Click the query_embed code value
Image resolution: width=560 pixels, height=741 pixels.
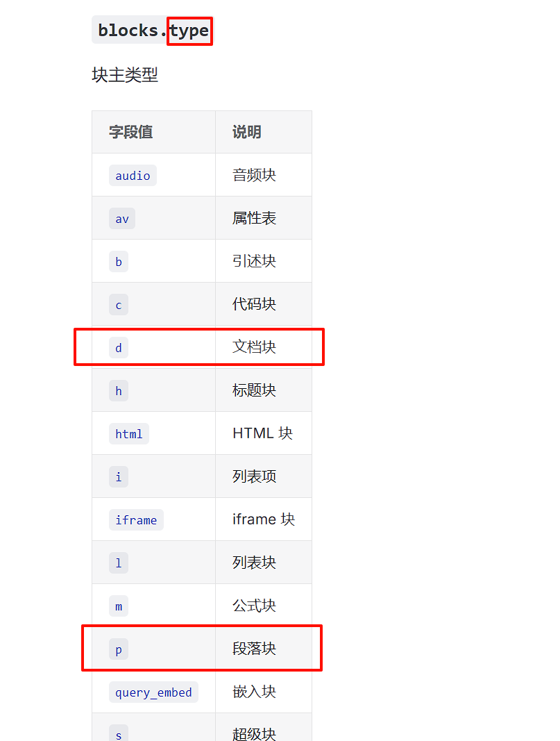[x=153, y=692]
